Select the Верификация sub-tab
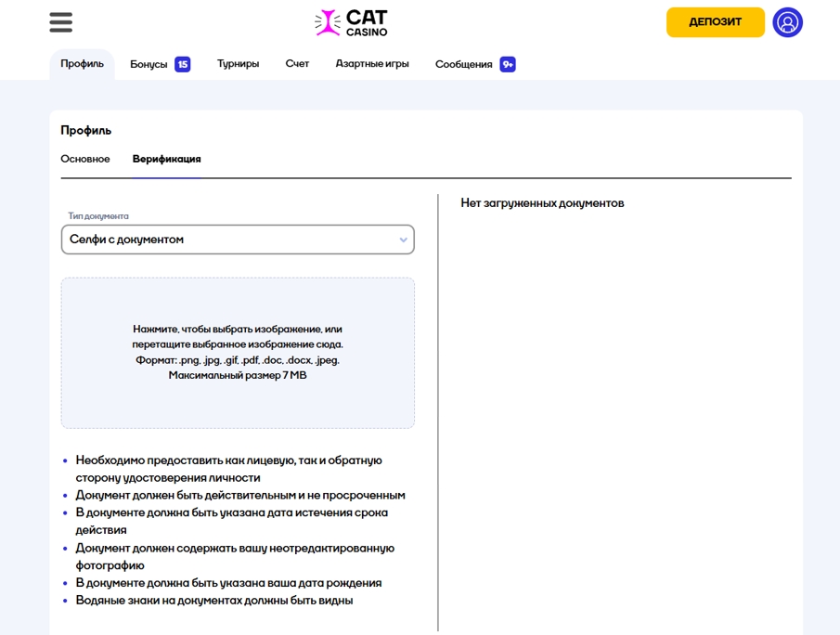The height and width of the screenshot is (635, 840). (x=166, y=159)
